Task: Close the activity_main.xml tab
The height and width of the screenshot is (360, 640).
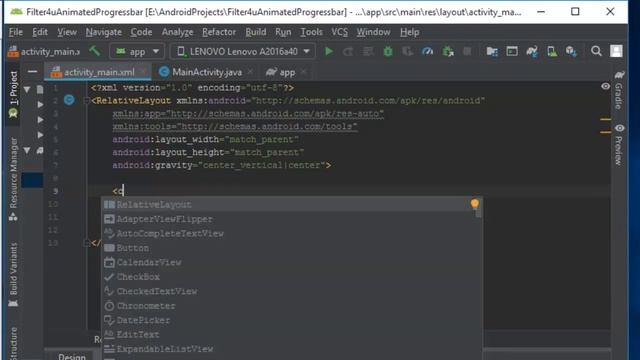Action: [x=143, y=72]
